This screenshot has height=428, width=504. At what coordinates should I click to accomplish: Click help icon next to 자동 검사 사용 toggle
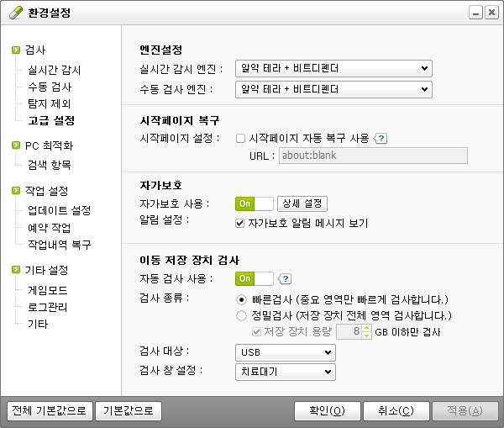(x=285, y=279)
